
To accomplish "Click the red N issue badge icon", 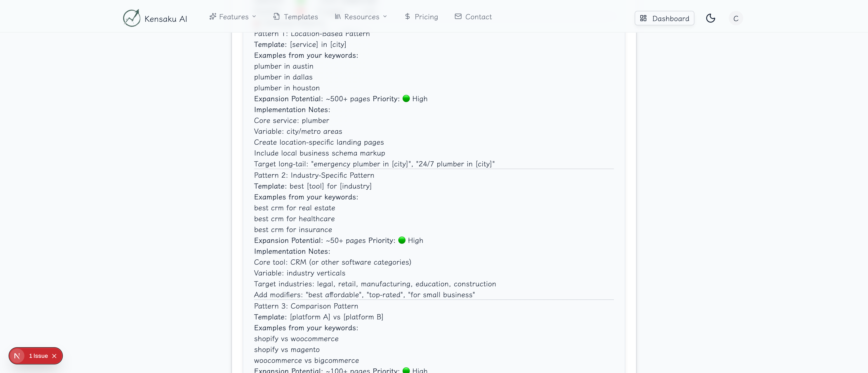I will point(17,356).
